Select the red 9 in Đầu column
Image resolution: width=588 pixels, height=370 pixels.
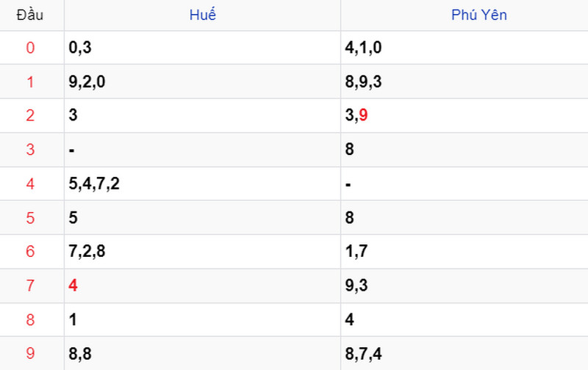30,353
